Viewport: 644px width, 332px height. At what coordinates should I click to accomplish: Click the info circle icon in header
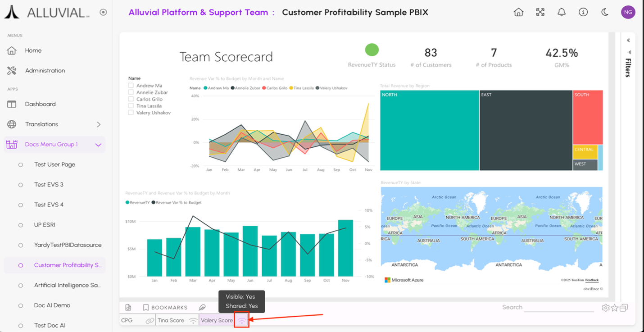(583, 12)
